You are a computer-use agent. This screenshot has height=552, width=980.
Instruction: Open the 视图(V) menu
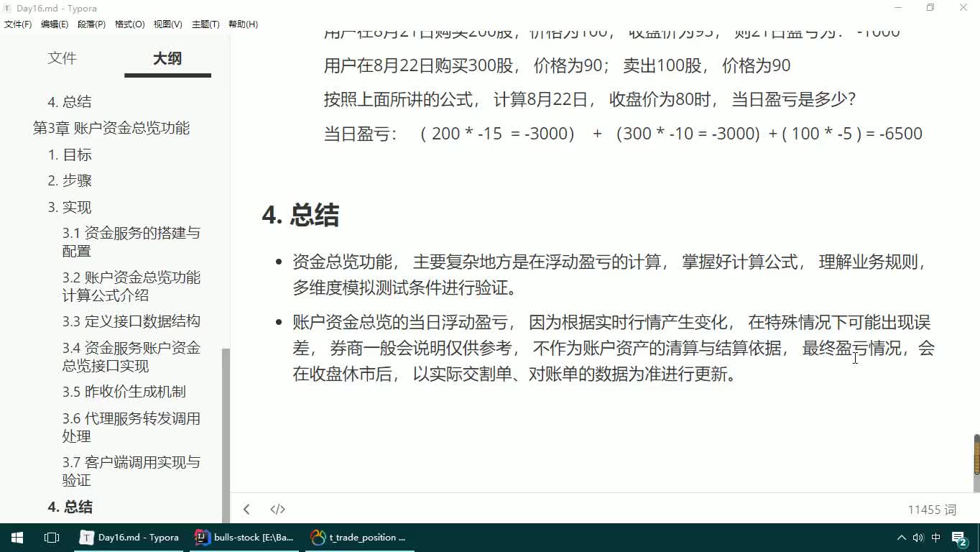tap(167, 24)
